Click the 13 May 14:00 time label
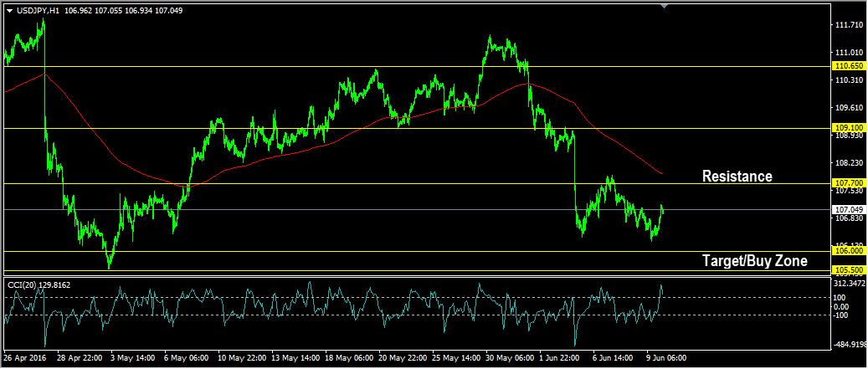The image size is (868, 369). click(x=295, y=358)
